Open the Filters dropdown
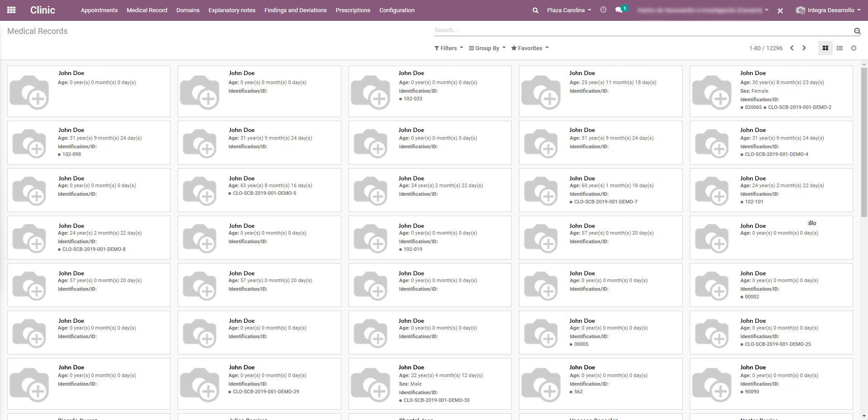 (x=448, y=48)
